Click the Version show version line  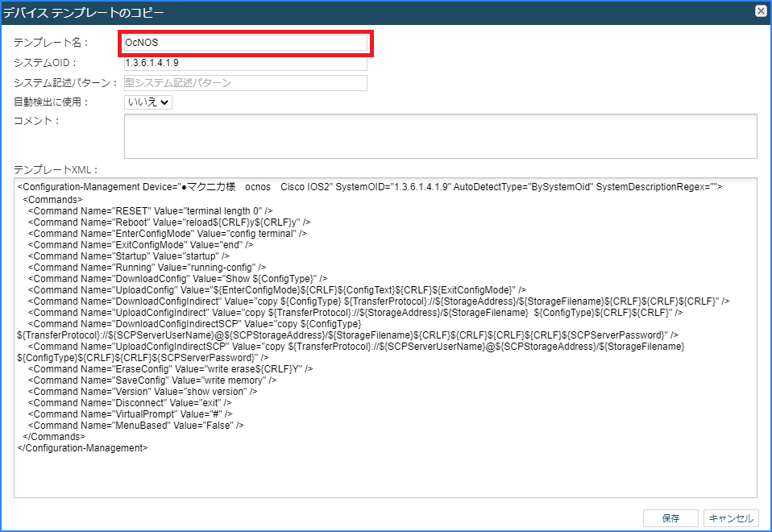[143, 392]
